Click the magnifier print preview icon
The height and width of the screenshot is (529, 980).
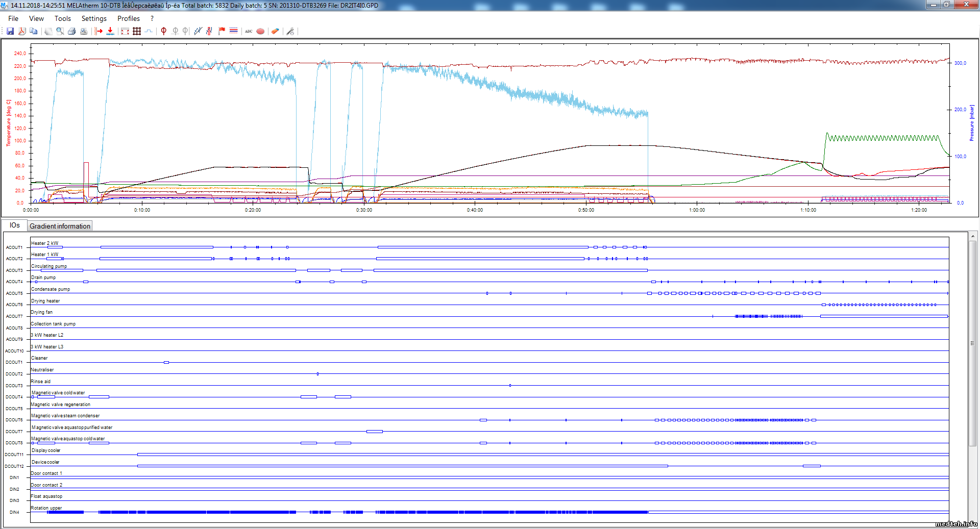point(60,31)
